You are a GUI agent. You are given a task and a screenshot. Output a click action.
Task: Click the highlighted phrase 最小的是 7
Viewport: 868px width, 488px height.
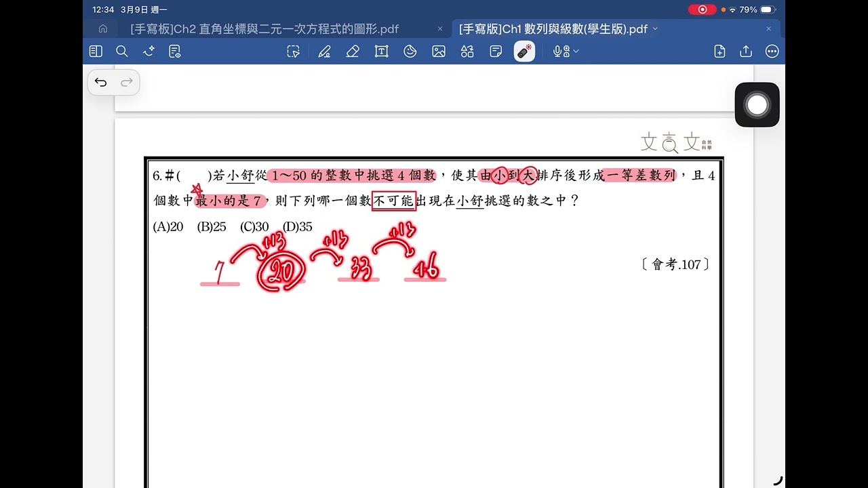(229, 201)
